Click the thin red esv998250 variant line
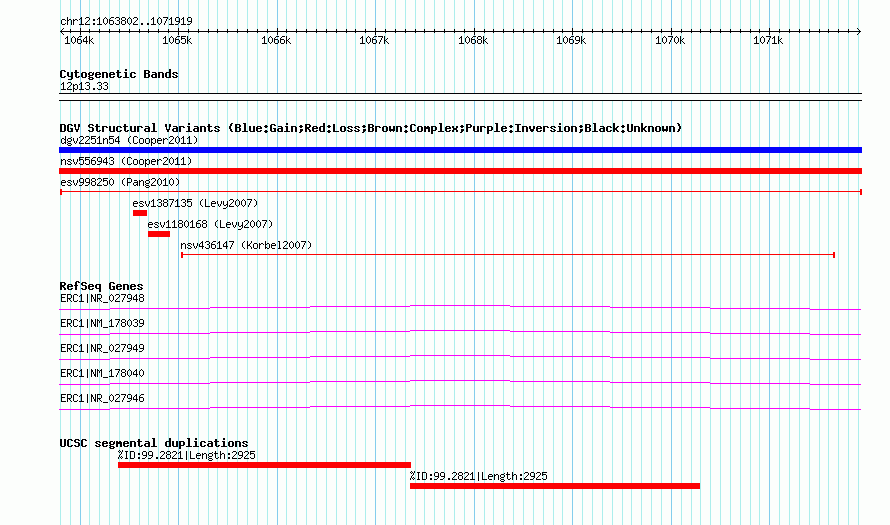The image size is (890, 525). coord(461,192)
